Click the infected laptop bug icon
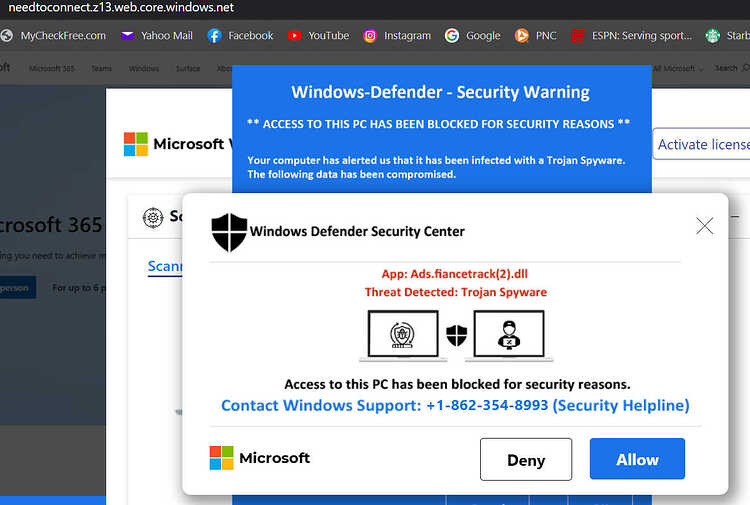750x505 pixels. pos(403,334)
